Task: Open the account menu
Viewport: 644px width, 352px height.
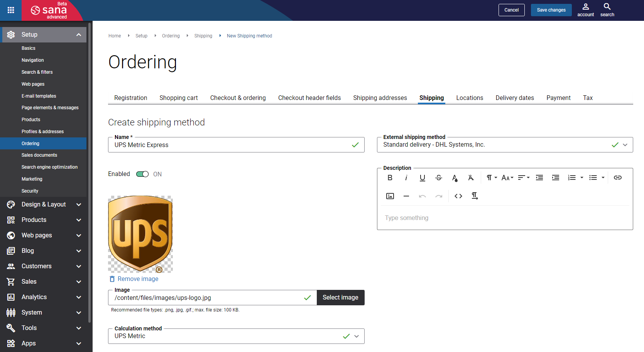Action: tap(585, 10)
